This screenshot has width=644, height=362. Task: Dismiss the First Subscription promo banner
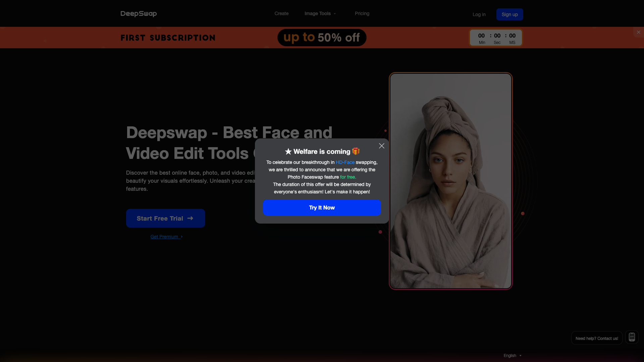tap(638, 32)
